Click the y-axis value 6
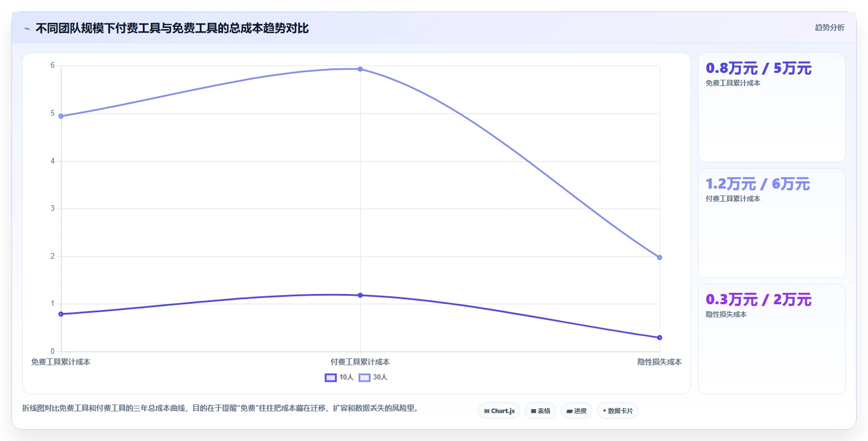868x441 pixels. pos(52,66)
